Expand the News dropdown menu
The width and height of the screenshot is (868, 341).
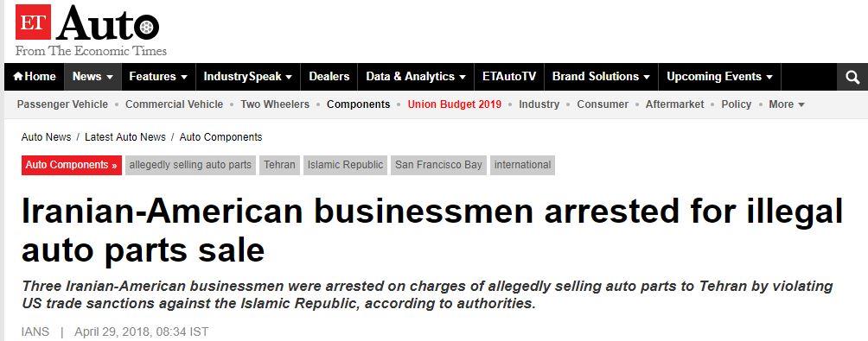tap(93, 77)
